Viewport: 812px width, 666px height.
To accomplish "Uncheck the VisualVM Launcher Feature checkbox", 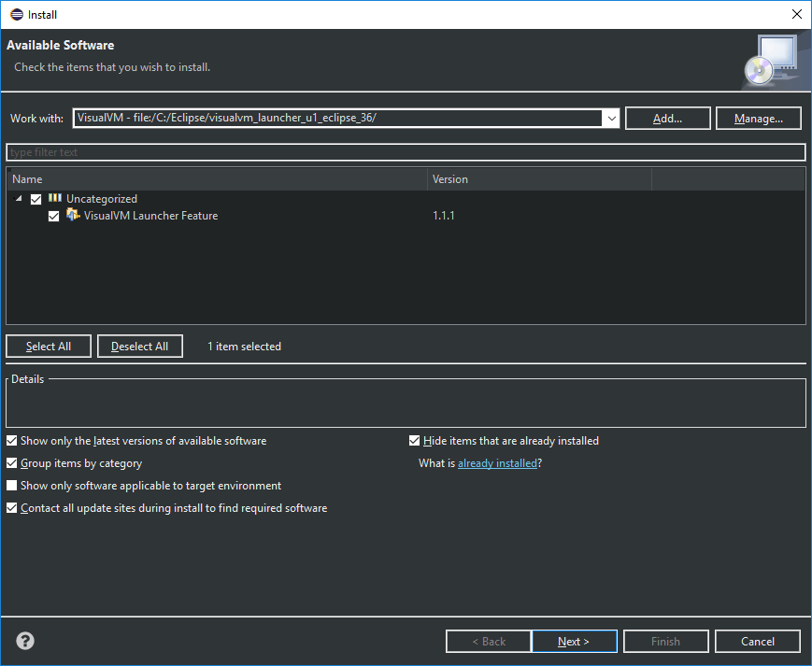I will coord(54,216).
